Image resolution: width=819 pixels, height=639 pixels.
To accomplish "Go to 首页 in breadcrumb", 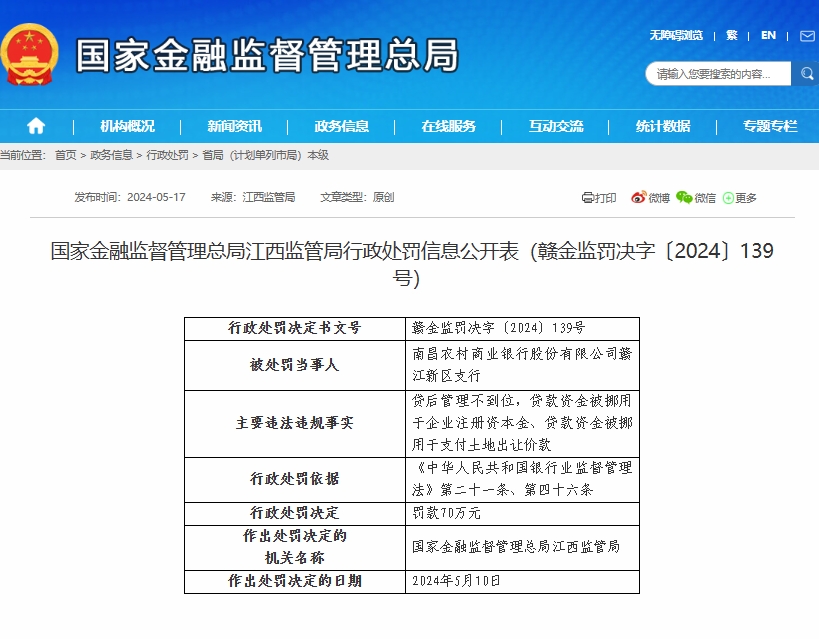I will coord(65,155).
